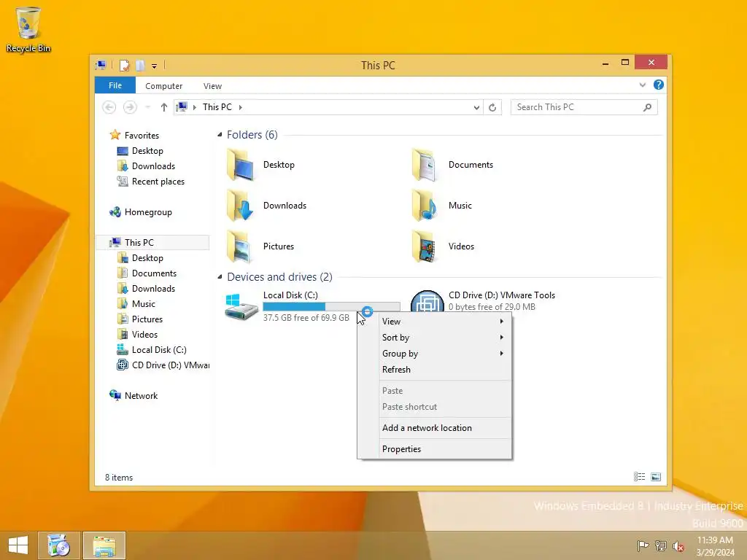The width and height of the screenshot is (747, 560).
Task: Click the File Explorer taskbar icon
Action: [104, 545]
